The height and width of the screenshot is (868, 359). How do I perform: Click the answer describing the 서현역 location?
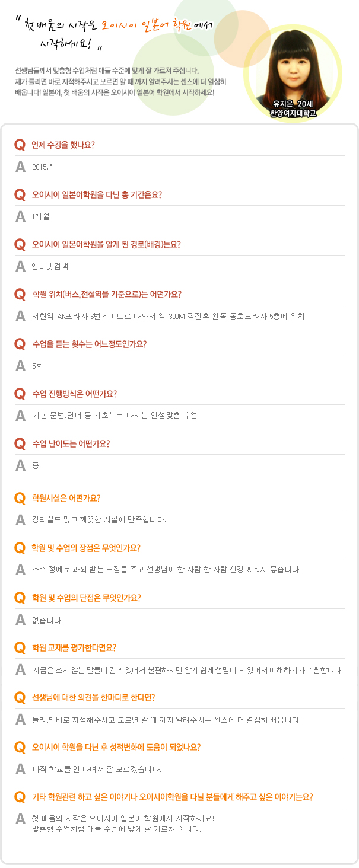tap(169, 316)
